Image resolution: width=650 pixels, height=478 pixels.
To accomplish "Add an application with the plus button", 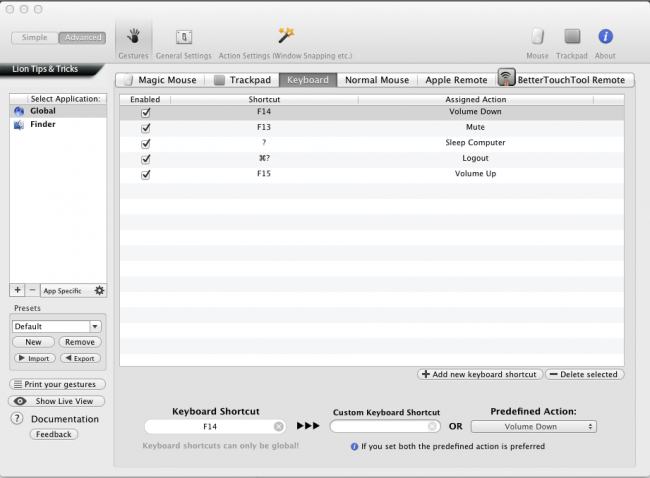I will pos(17,290).
